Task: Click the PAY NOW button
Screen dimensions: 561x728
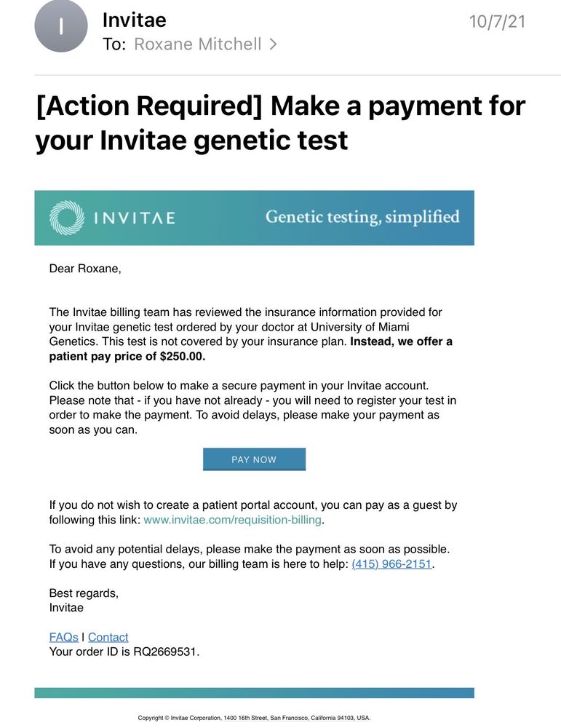Action: coord(254,459)
